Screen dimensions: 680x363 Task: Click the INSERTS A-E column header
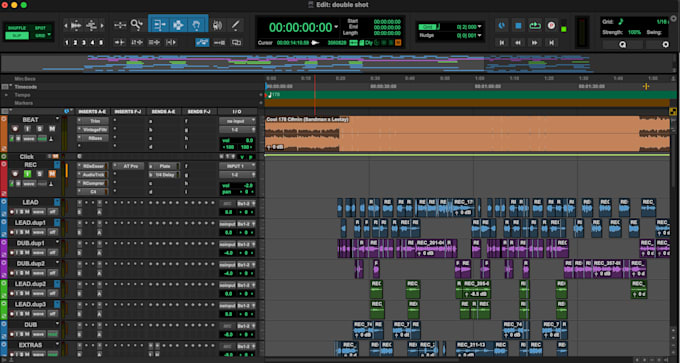[x=93, y=112]
